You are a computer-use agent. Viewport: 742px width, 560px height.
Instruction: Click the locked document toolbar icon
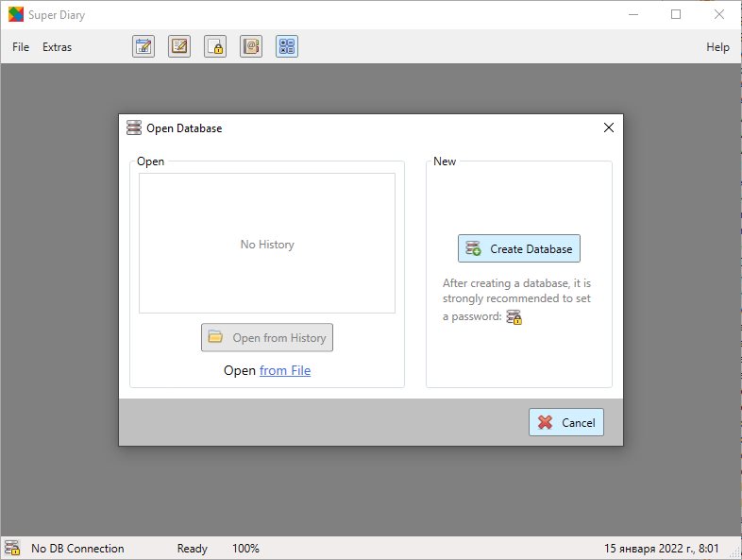(x=215, y=46)
